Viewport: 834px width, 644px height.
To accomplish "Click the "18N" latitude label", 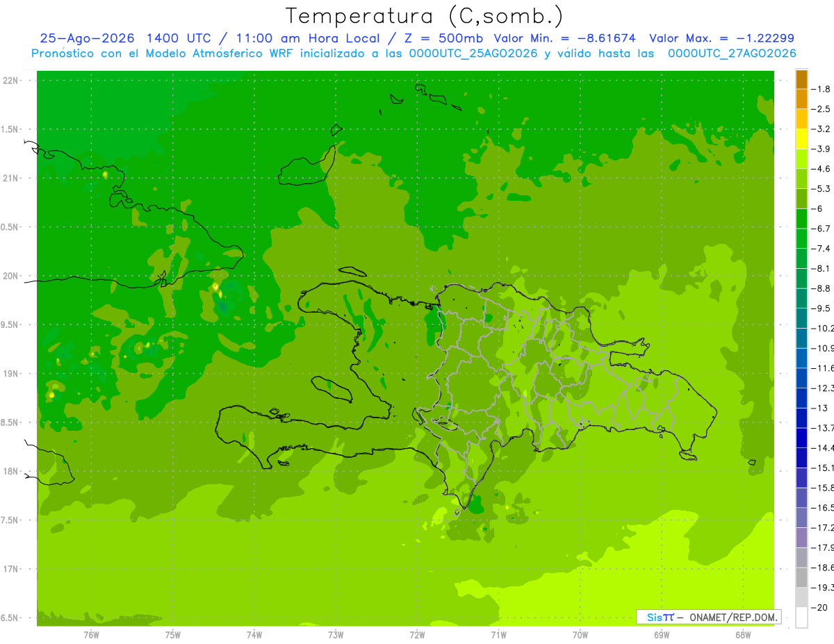I will tap(12, 471).
